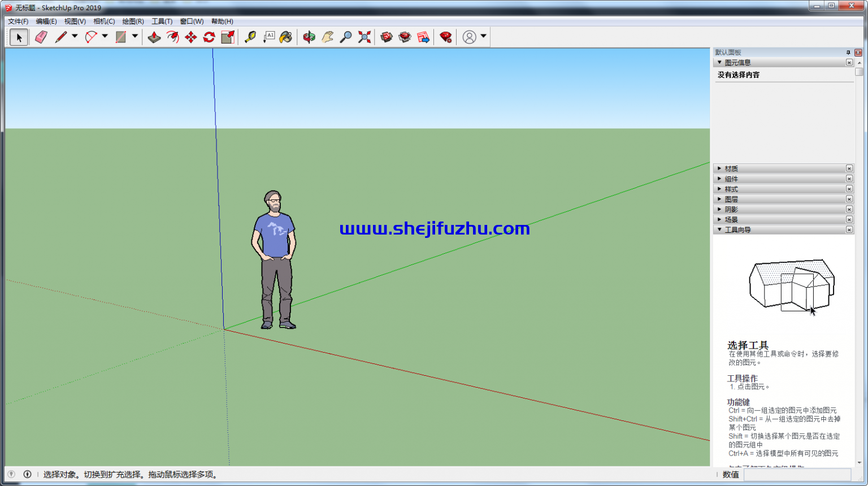Activate the Push/Pull tool
Screen dimensions: 868x486
tap(154, 37)
